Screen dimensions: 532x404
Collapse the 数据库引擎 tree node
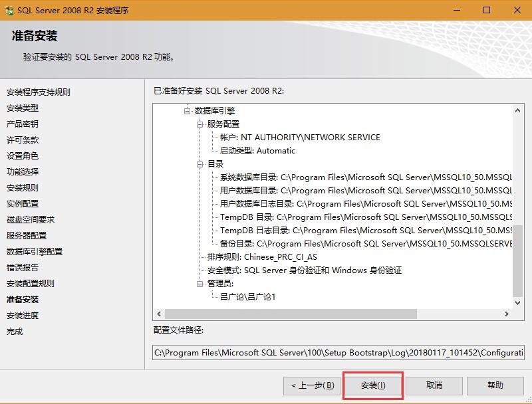pyautogui.click(x=188, y=111)
